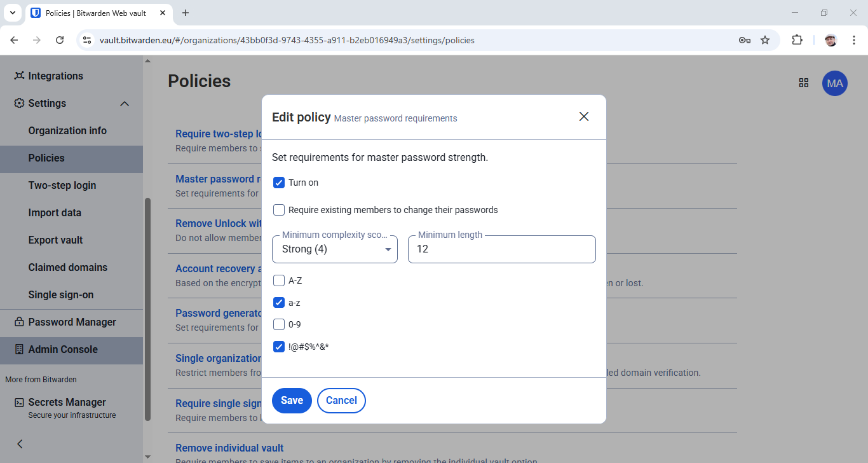
Task: Go to Import data
Action: [x=55, y=212]
